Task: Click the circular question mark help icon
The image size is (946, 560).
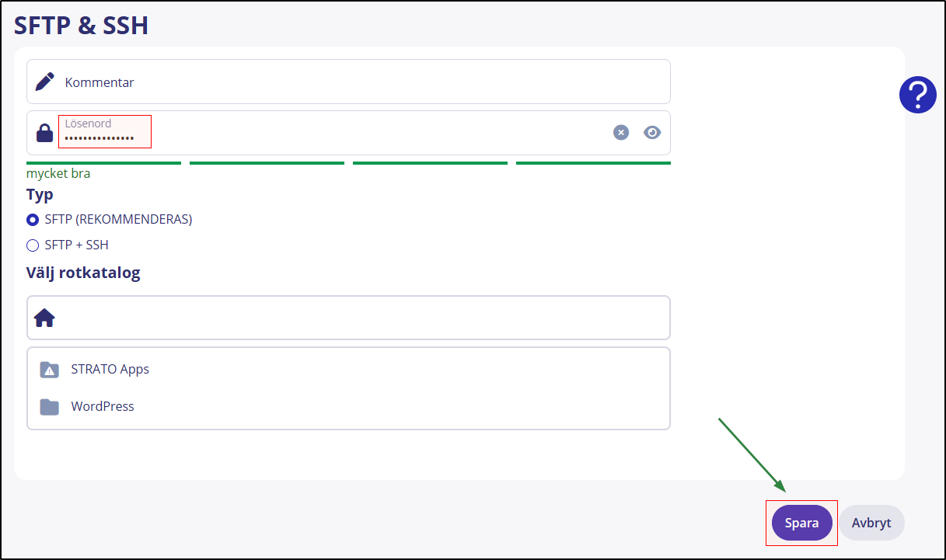Action: 918,94
